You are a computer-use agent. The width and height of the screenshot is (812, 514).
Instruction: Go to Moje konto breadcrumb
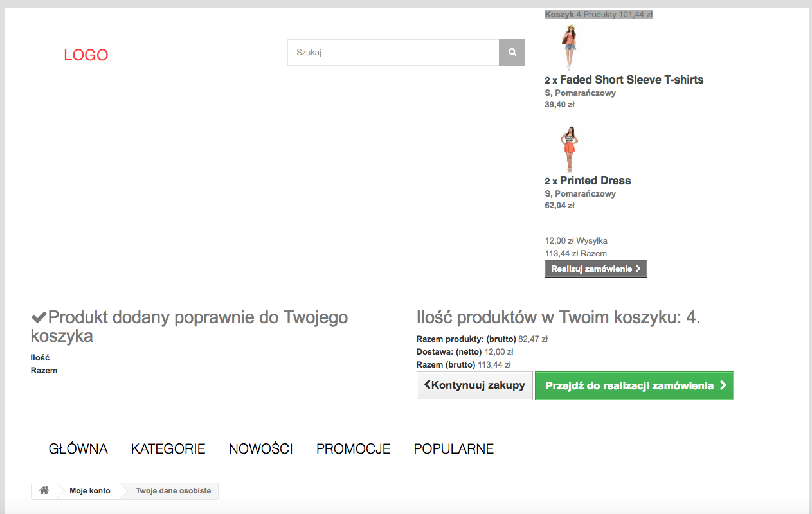[90, 491]
